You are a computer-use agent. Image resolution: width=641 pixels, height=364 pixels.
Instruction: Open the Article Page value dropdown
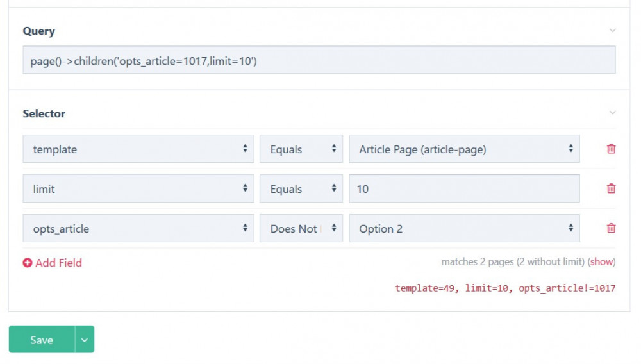pos(464,149)
